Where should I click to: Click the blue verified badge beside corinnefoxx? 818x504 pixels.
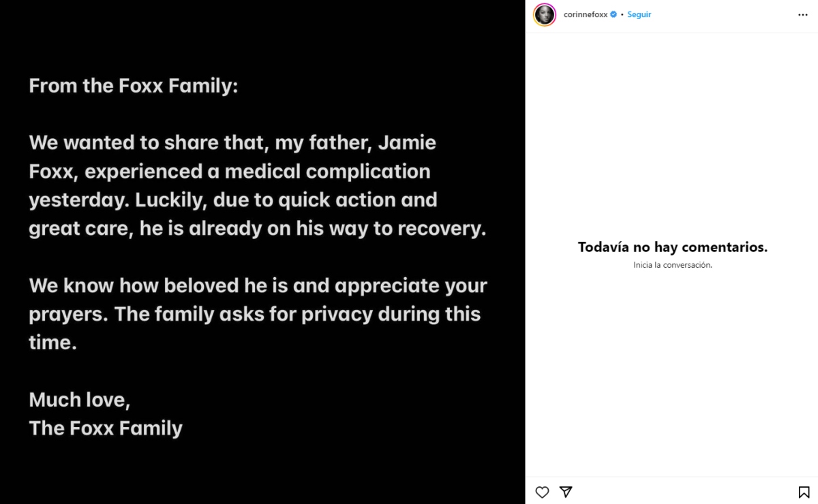point(613,14)
